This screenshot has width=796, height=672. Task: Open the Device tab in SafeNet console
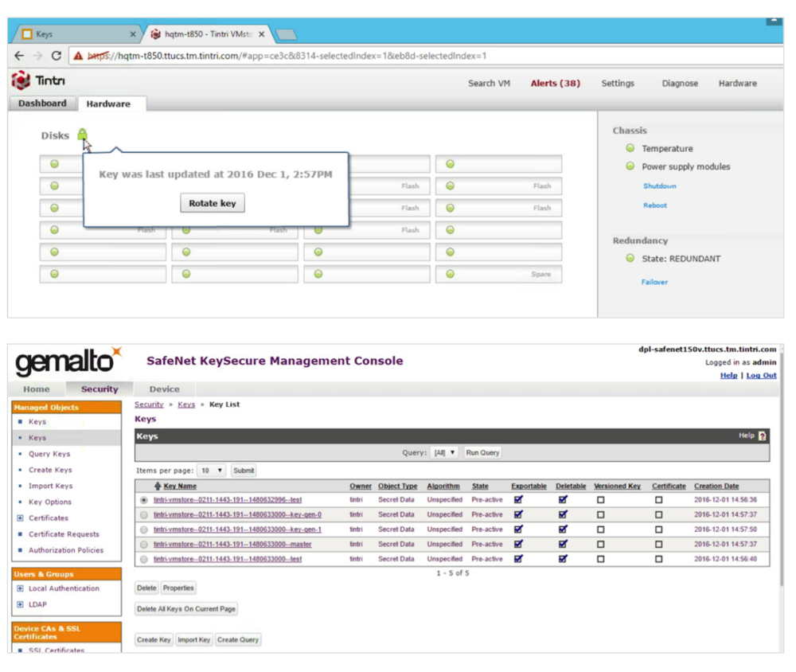coord(165,389)
